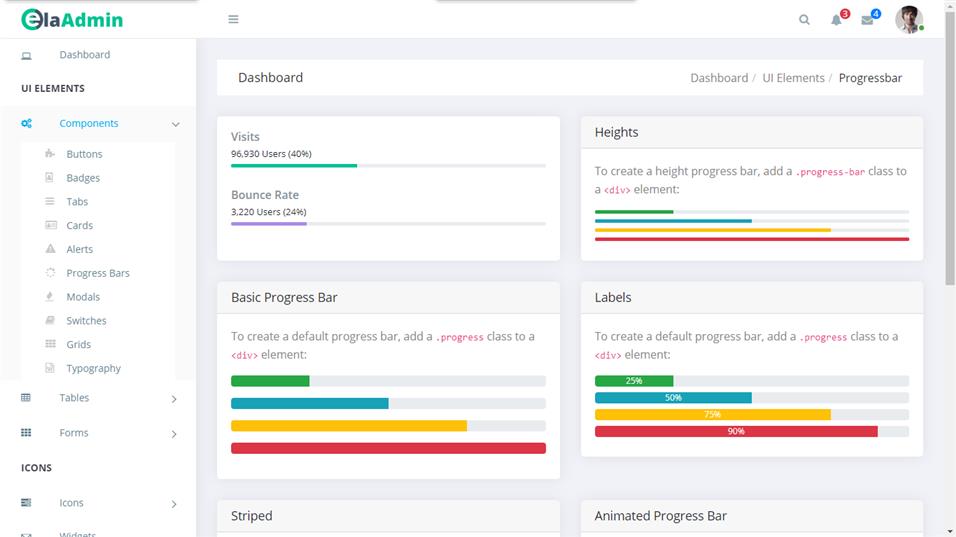Expand the Tables submenu arrow
The image size is (956, 537).
(174, 399)
